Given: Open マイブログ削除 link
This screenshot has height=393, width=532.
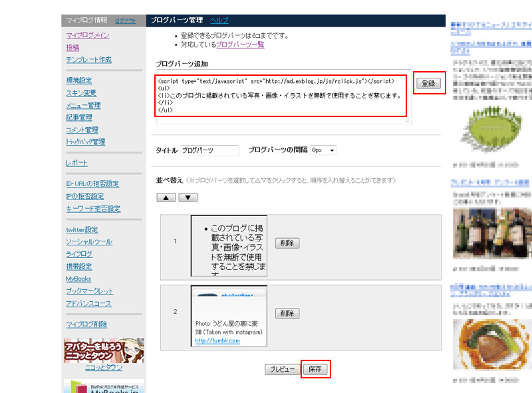Looking at the screenshot, I should (x=86, y=324).
